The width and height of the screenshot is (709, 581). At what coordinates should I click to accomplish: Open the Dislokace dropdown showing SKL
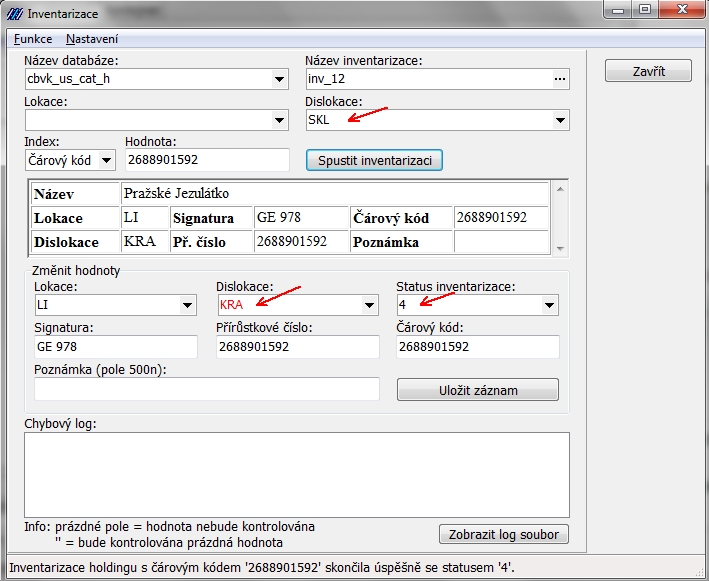[559, 120]
